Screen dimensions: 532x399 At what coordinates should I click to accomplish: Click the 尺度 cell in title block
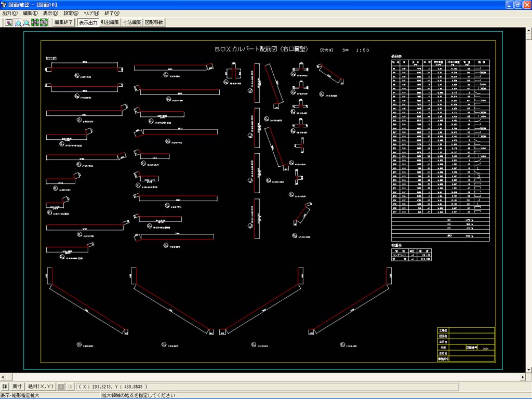click(x=443, y=348)
